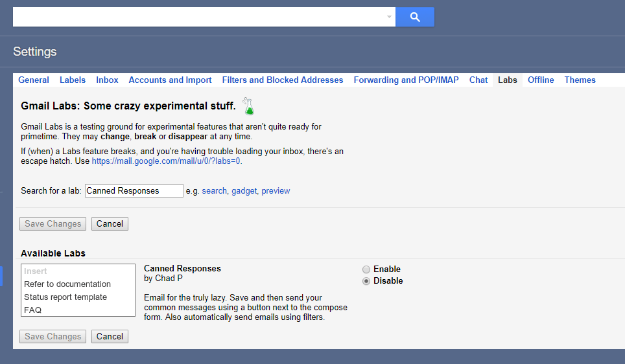Select Filters and Blocked Addresses tab
The image size is (625, 364).
coord(283,80)
